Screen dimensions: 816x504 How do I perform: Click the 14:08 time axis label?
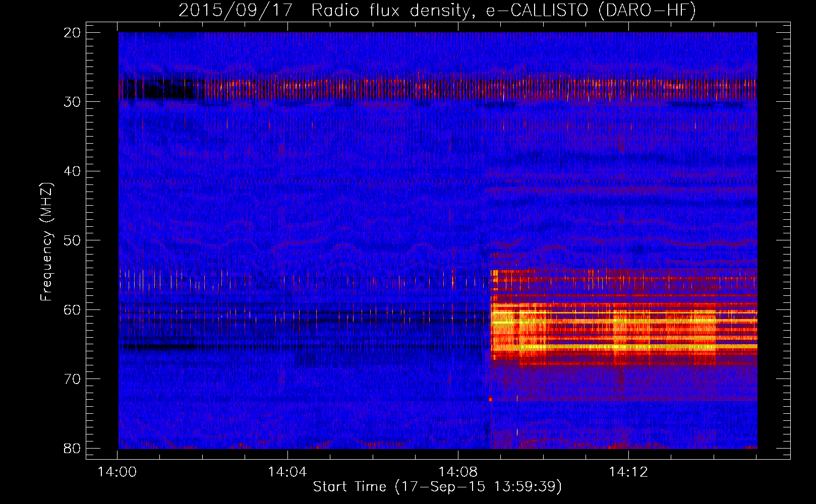click(458, 472)
